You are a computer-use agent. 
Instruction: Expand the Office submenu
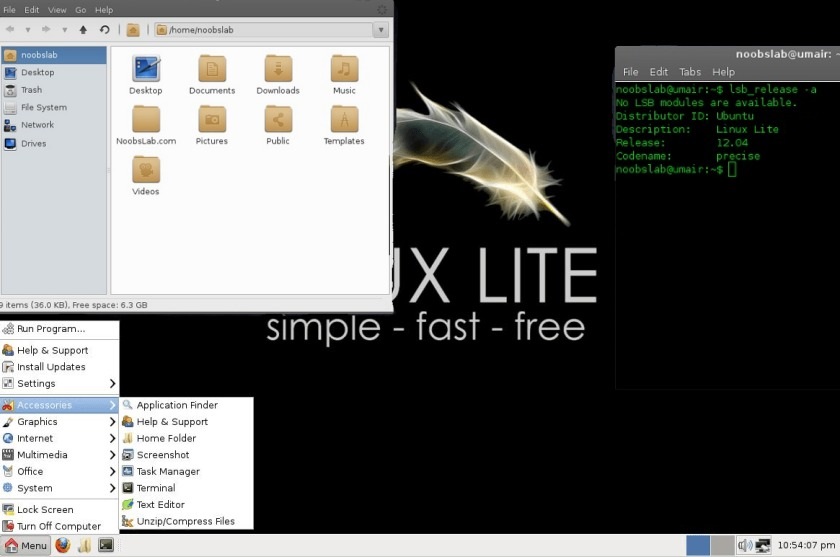59,471
